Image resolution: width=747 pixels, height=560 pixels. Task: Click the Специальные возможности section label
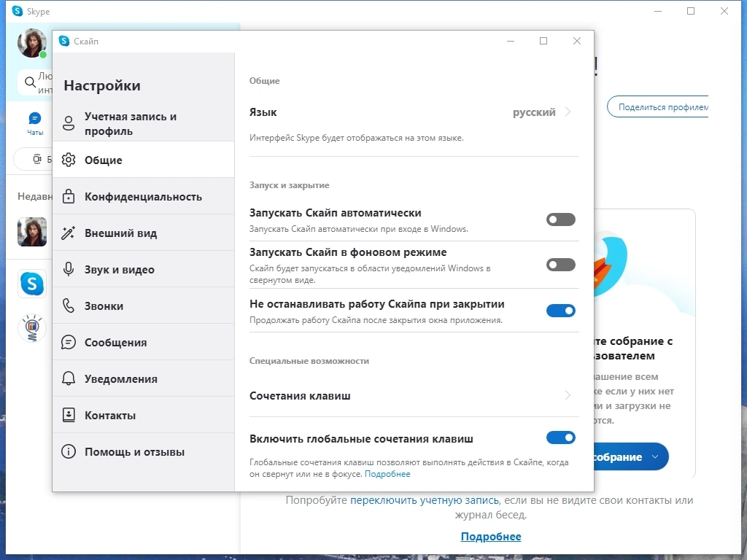309,361
